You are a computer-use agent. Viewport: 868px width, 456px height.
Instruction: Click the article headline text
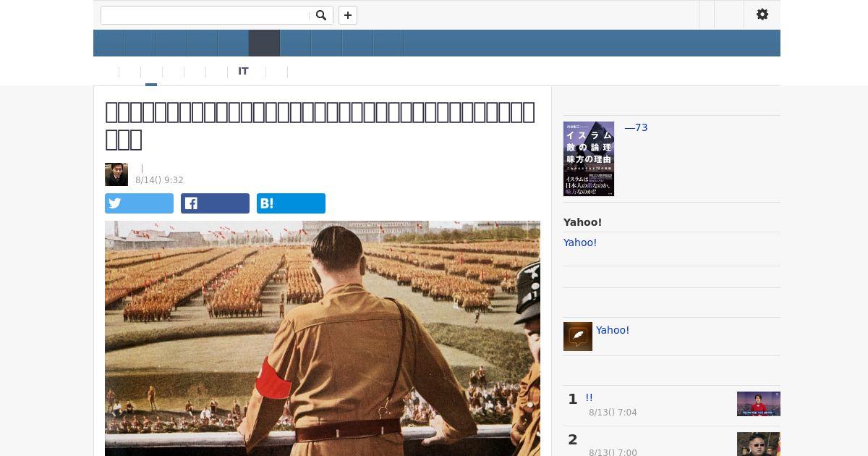coord(320,125)
